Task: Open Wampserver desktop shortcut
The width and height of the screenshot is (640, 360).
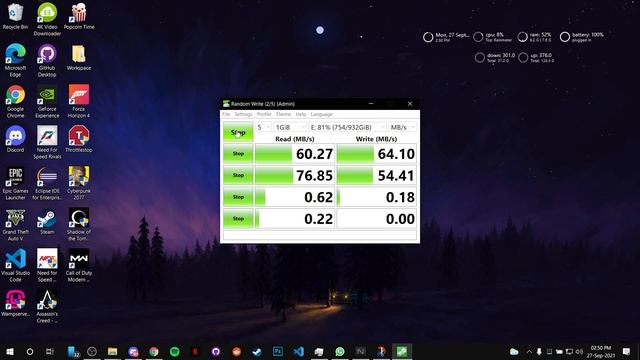Action: tap(15, 304)
